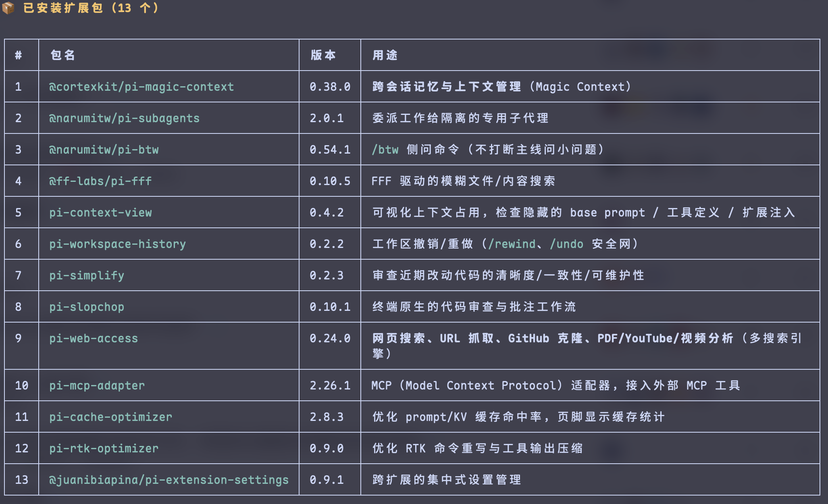The width and height of the screenshot is (828, 504).
Task: Click the text "侧问命令 (不打断主线问小问题)"
Action: (505, 150)
